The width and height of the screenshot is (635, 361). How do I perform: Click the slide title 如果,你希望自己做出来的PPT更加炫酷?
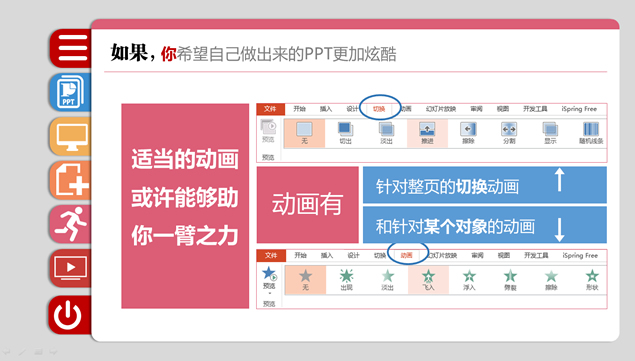(x=254, y=54)
